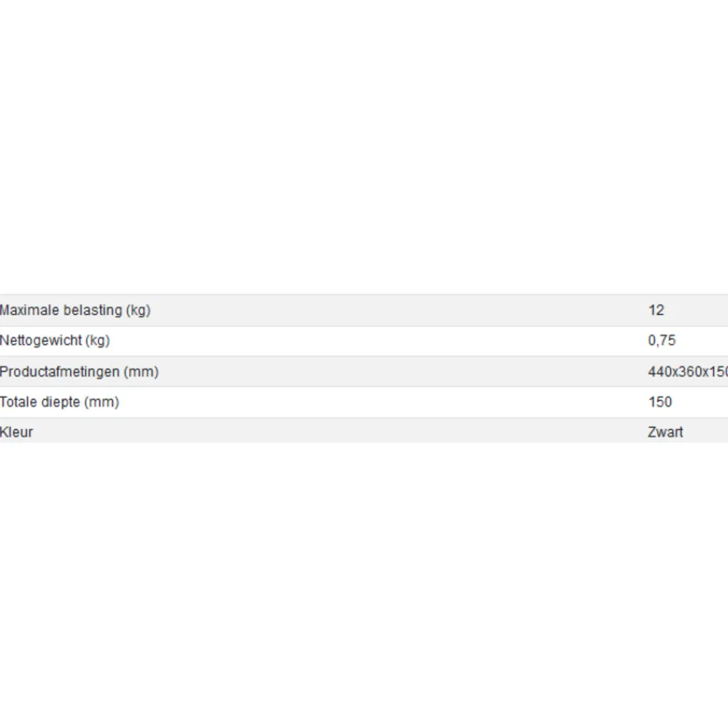This screenshot has width=728, height=728.
Task: Click the Nettogewicht (kg) label
Action: [55, 341]
